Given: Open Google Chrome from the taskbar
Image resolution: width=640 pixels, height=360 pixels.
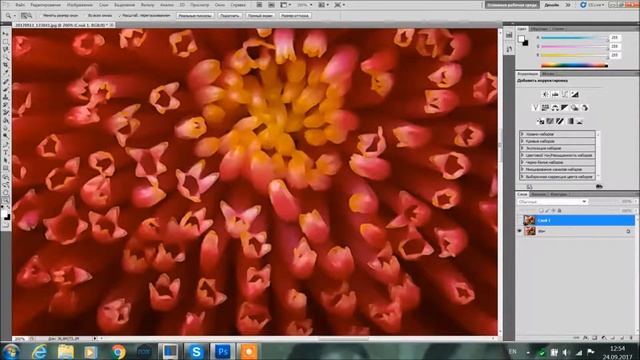Looking at the screenshot, I should tap(118, 351).
